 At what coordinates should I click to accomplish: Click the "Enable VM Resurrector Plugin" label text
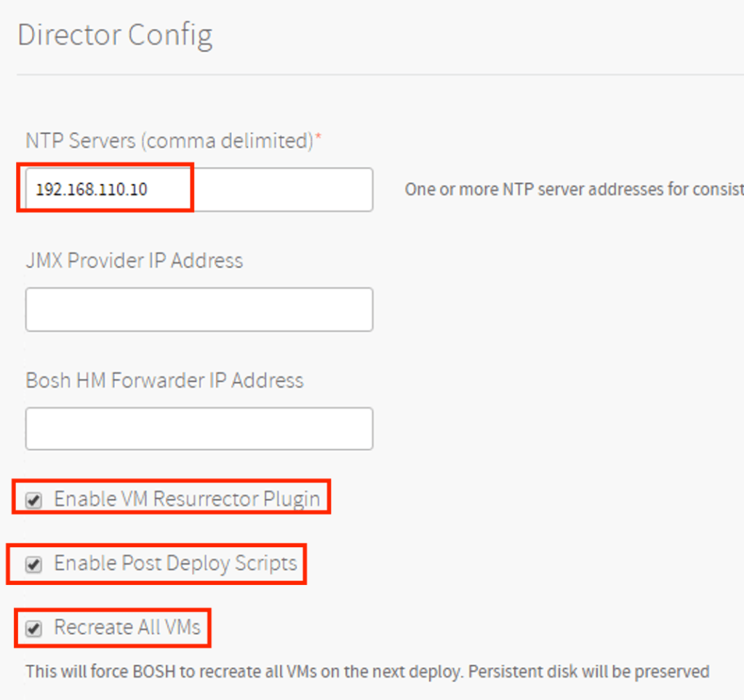tap(186, 499)
